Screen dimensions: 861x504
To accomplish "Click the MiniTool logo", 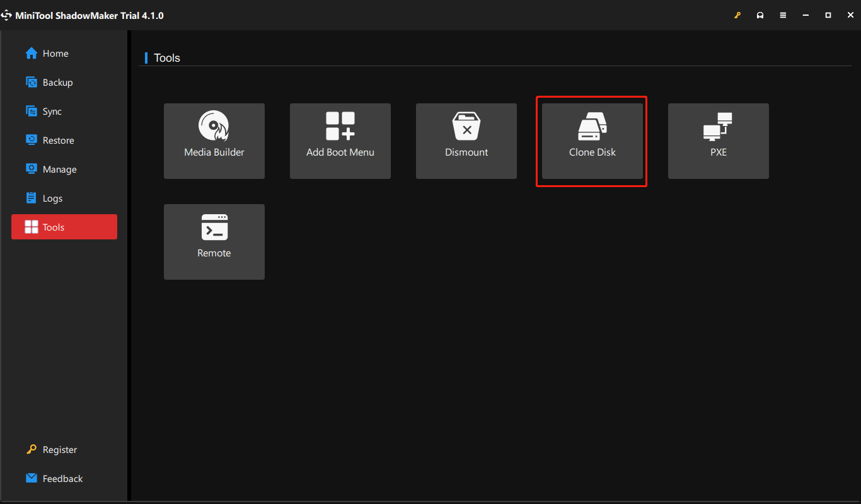I will point(8,14).
